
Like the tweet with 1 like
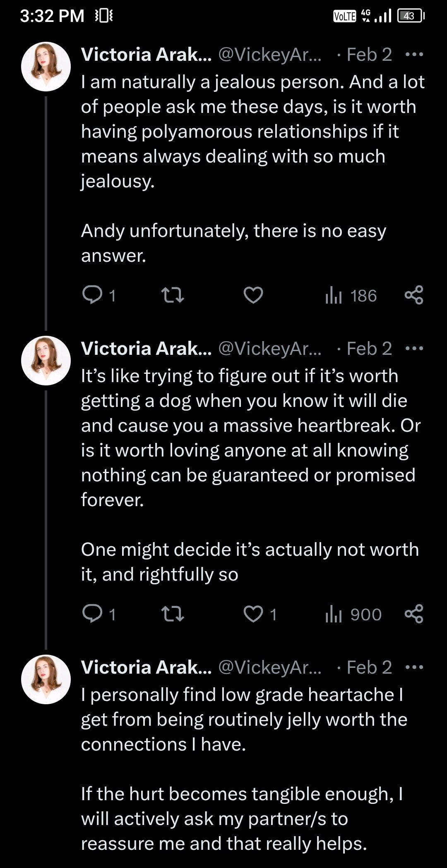(x=253, y=614)
